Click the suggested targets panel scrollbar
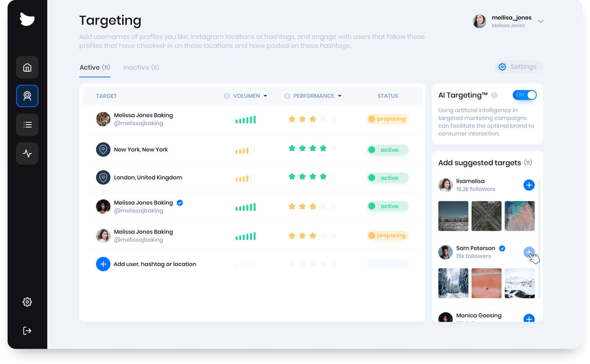 coord(539,238)
